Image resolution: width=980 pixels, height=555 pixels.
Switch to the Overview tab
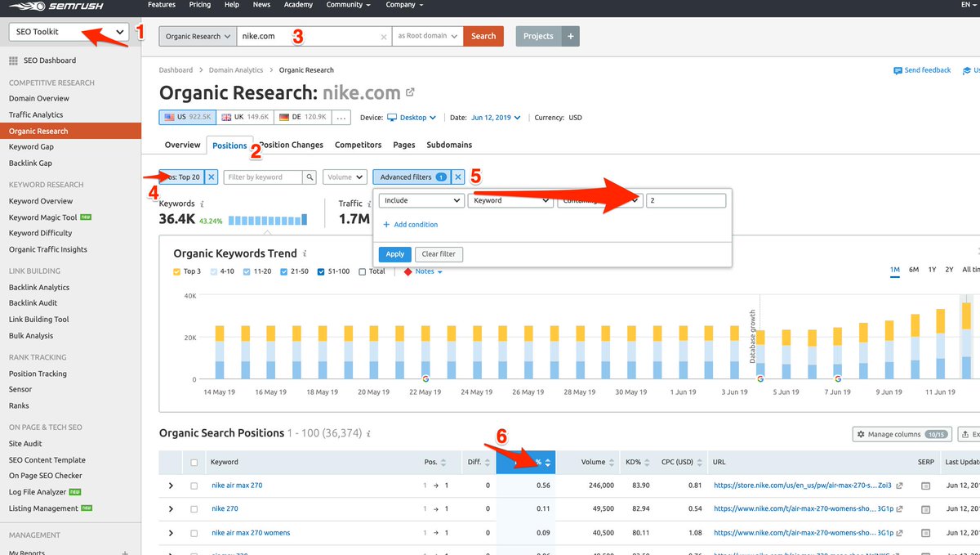(182, 145)
